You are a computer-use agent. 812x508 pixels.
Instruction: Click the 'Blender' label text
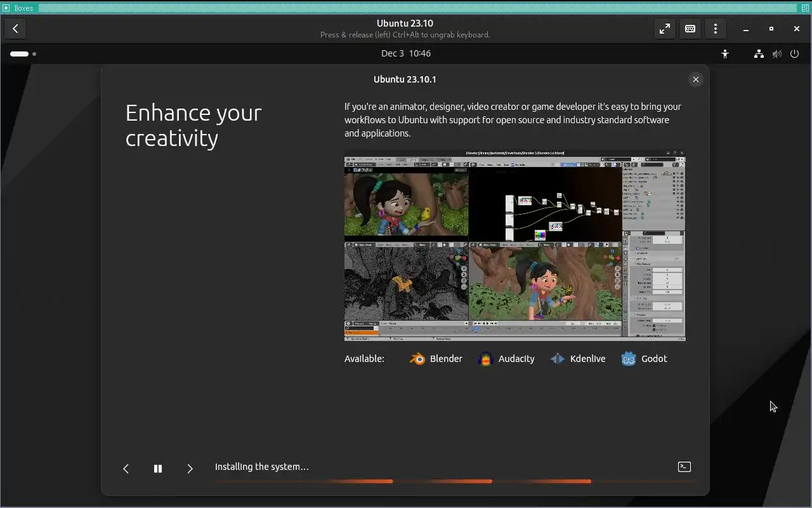click(446, 359)
